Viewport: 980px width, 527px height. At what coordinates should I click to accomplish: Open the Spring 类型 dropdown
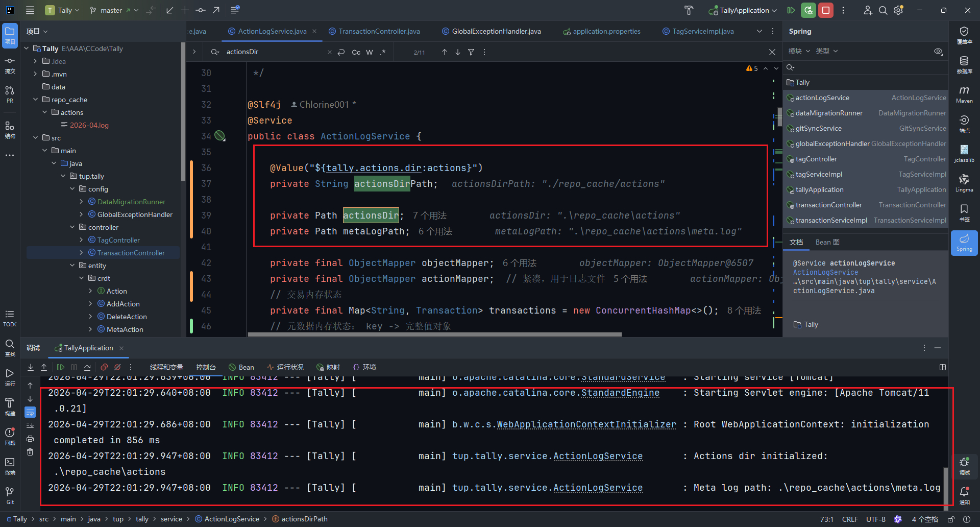[827, 51]
